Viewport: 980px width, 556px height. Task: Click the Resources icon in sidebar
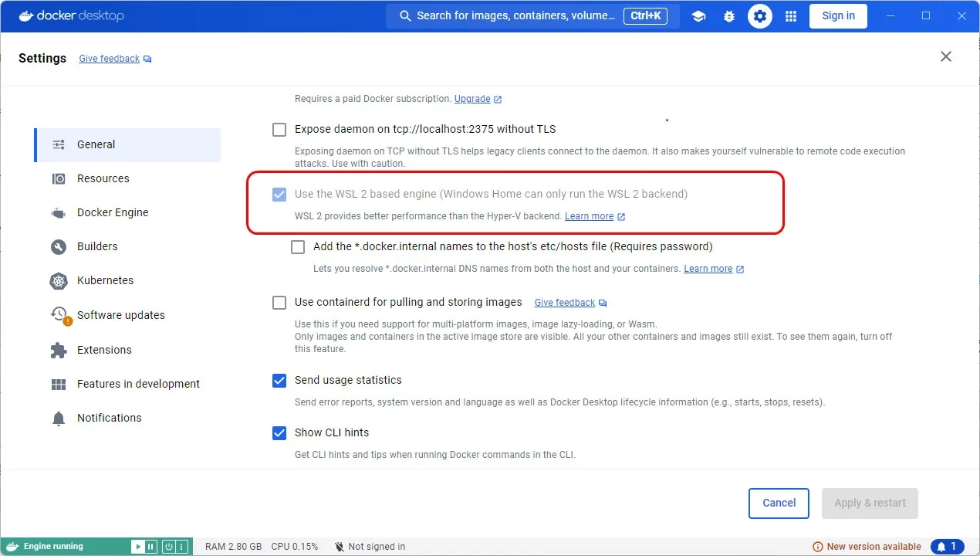59,178
